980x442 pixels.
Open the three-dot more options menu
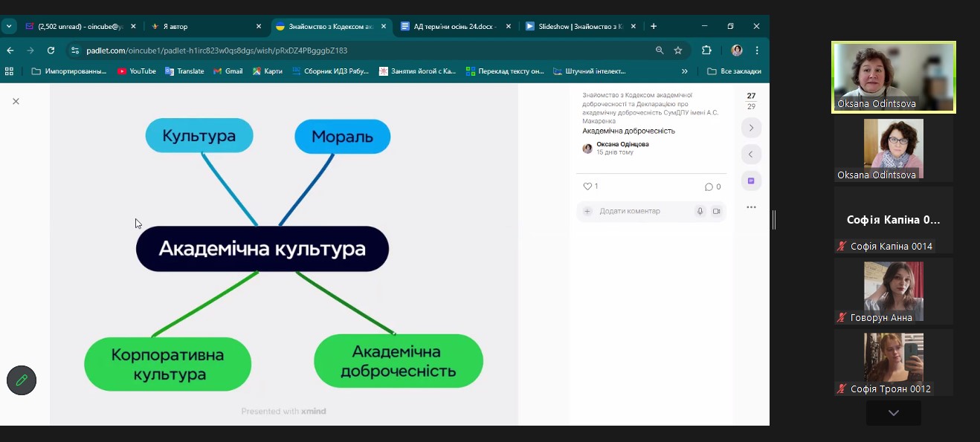tap(751, 207)
